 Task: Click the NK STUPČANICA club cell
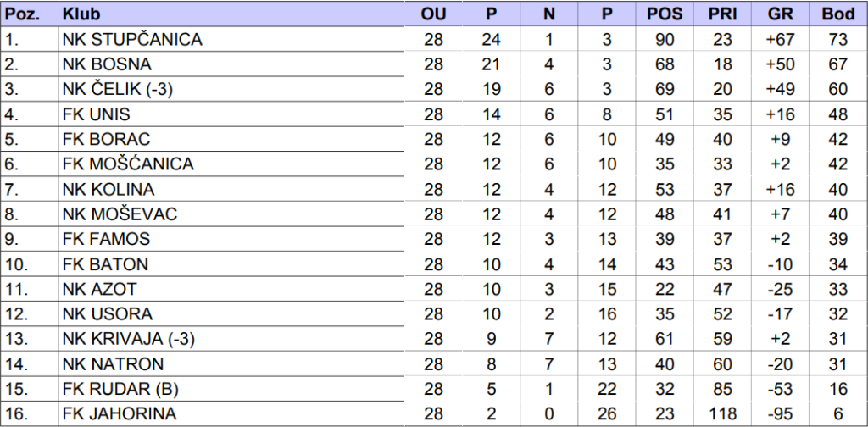pyautogui.click(x=132, y=39)
